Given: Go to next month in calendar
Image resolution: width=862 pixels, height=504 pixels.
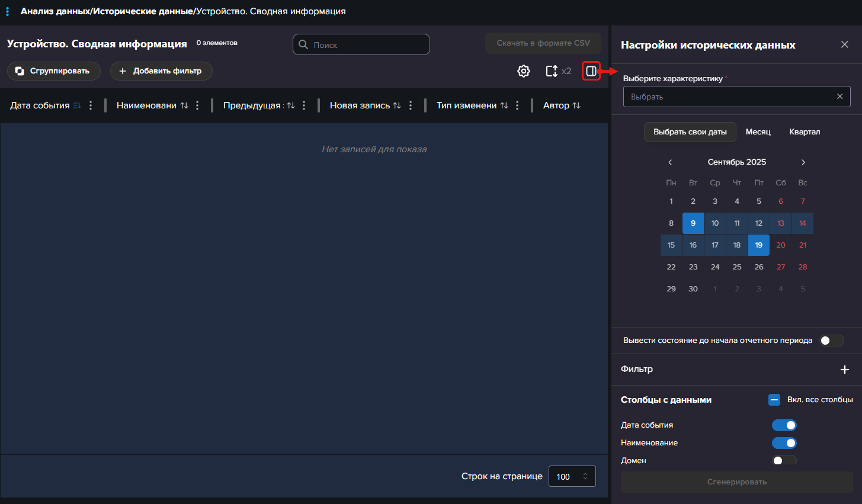Looking at the screenshot, I should [803, 162].
